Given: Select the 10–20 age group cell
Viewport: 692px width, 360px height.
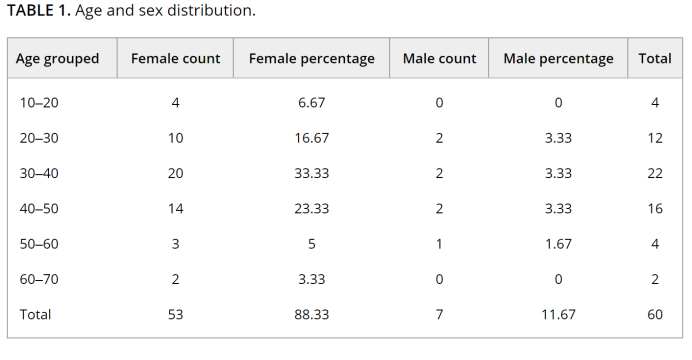Looking at the screenshot, I should pos(39,103).
